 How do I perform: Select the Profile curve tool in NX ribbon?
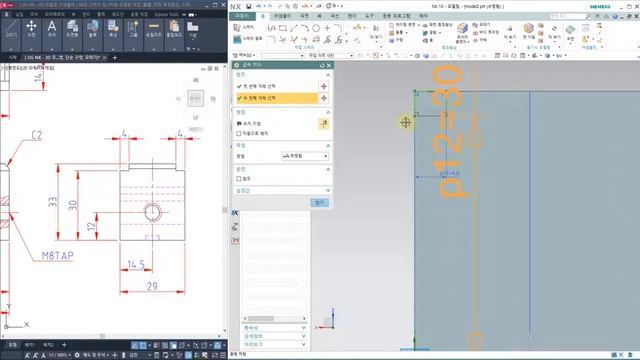(272, 28)
